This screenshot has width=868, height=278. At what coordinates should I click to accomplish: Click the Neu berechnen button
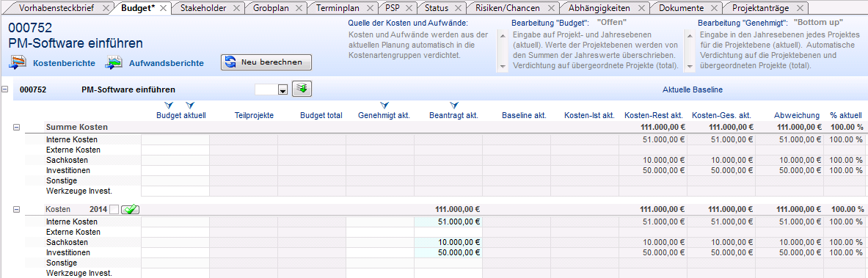(x=266, y=62)
